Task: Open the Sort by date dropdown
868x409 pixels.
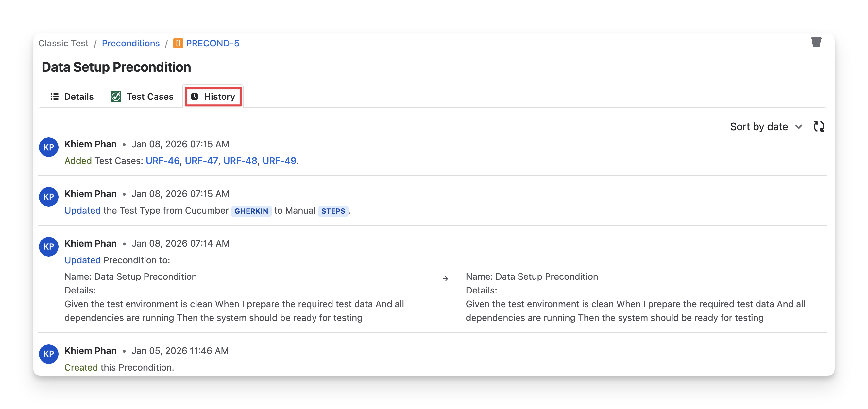Action: pyautogui.click(x=759, y=126)
